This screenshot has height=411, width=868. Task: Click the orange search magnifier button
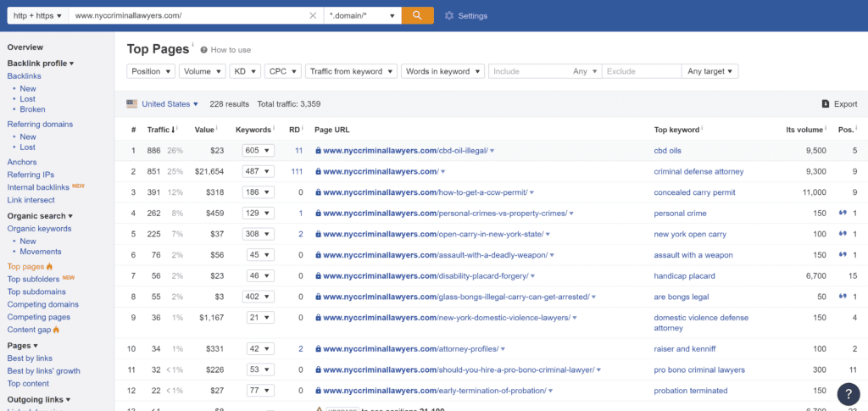click(x=417, y=15)
